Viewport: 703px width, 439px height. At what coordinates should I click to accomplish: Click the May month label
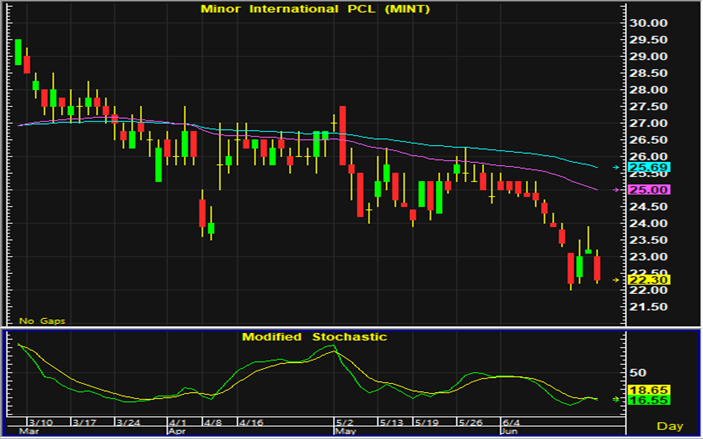[345, 431]
